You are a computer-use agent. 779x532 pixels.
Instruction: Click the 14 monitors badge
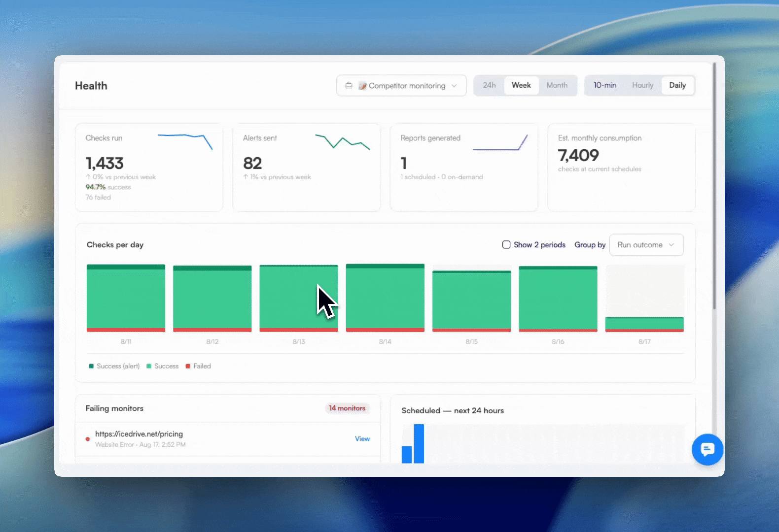tap(347, 408)
